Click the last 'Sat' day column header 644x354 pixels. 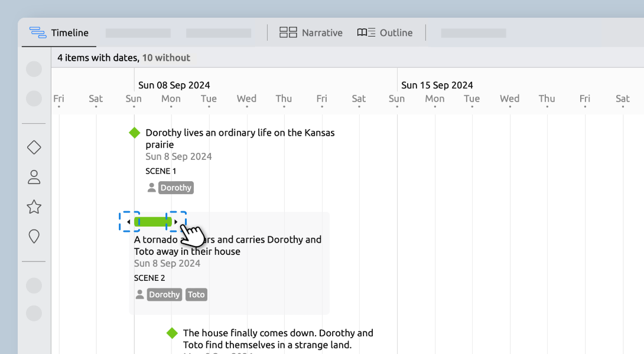(x=623, y=99)
